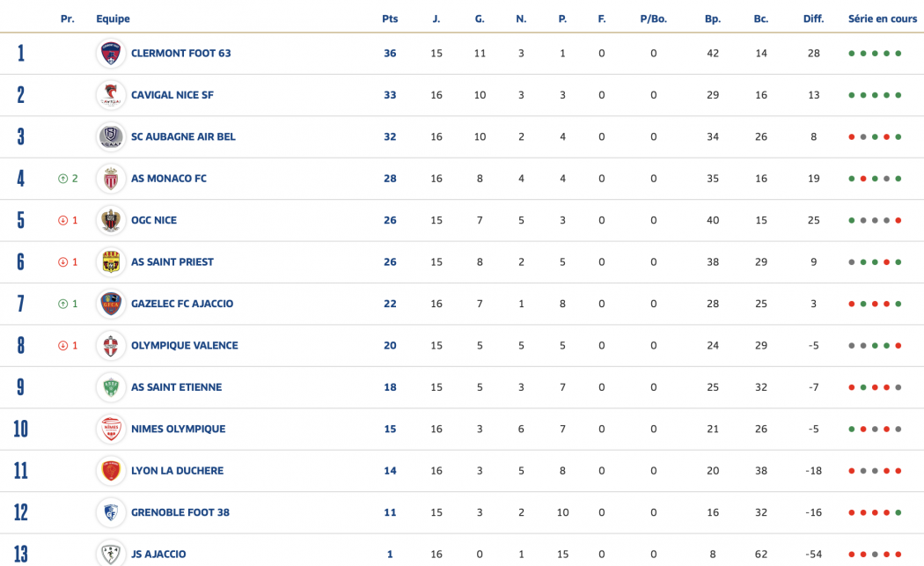Click the OGC Nice club logo
Image resolution: width=924 pixels, height=566 pixels.
111,220
